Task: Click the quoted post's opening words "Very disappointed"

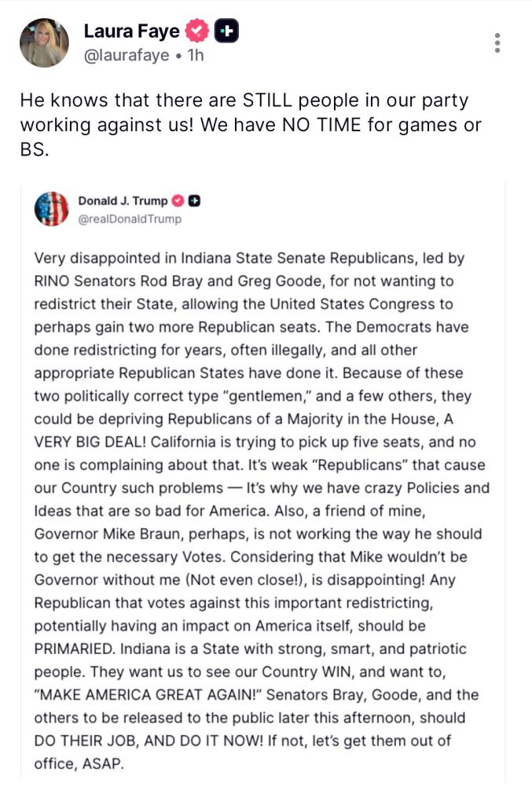Action: pos(88,257)
